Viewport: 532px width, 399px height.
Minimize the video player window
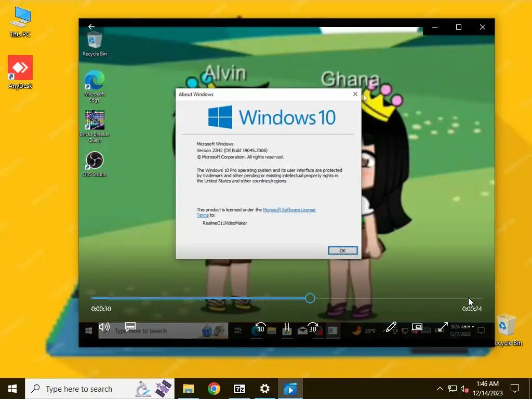[435, 27]
